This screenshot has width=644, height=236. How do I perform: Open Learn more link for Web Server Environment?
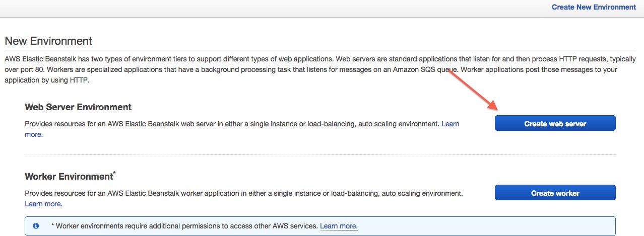click(450, 124)
